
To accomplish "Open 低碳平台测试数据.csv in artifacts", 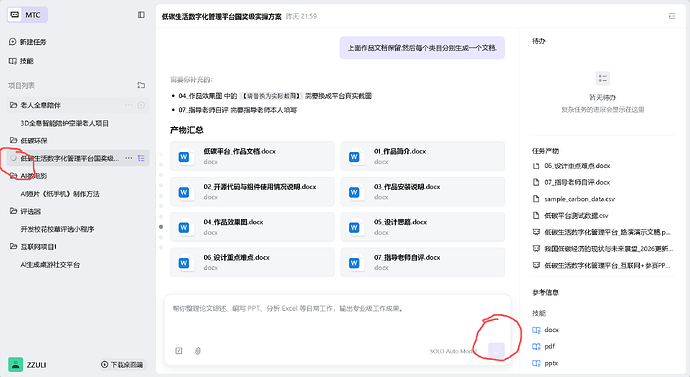I will 576,216.
